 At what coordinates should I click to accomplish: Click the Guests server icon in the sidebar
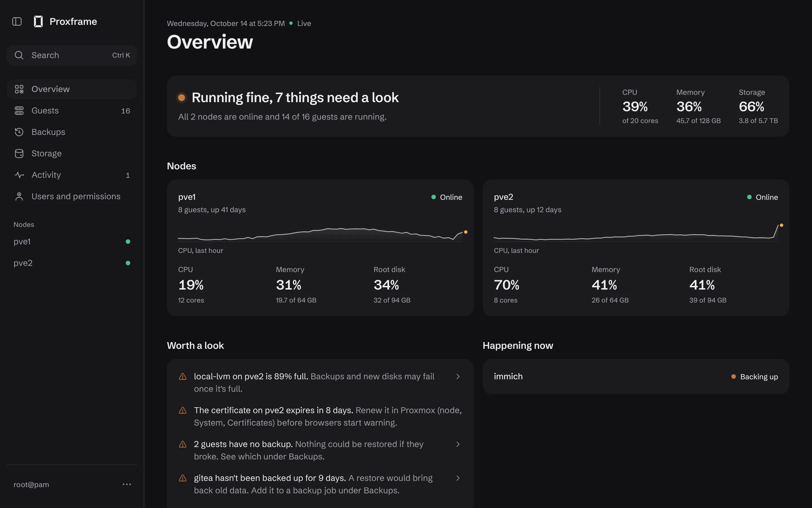click(x=19, y=111)
